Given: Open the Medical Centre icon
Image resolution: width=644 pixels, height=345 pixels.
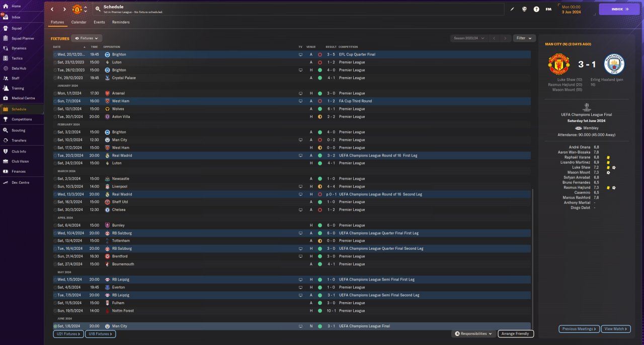Looking at the screenshot, I should click(5, 98).
